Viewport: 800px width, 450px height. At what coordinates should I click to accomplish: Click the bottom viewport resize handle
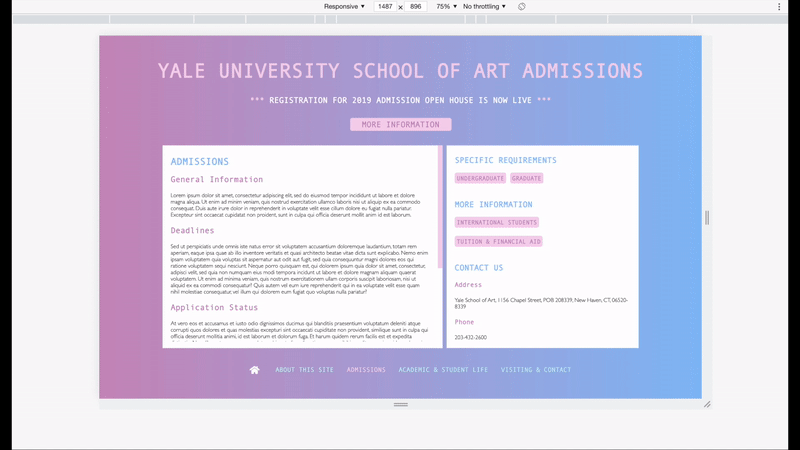click(x=401, y=405)
